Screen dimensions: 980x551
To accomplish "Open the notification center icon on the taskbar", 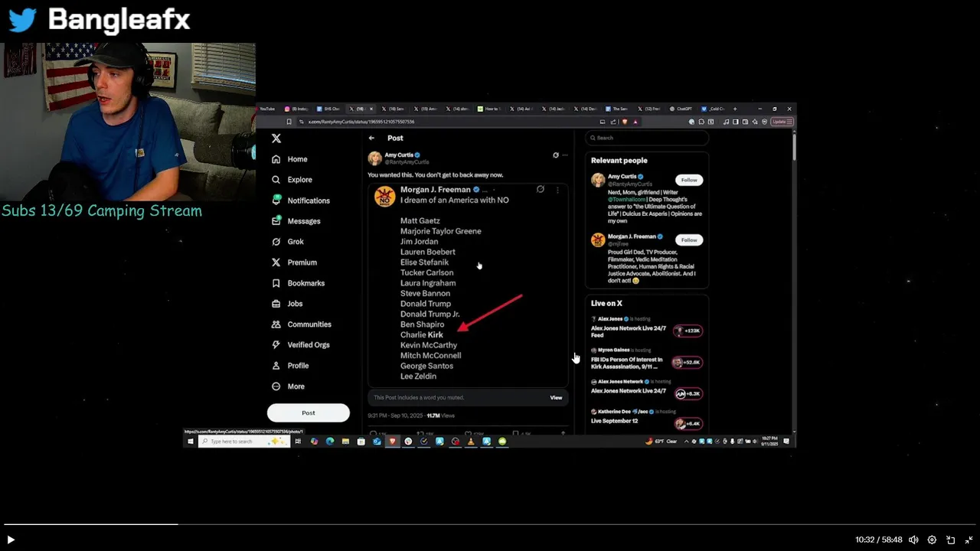I will pyautogui.click(x=786, y=442).
